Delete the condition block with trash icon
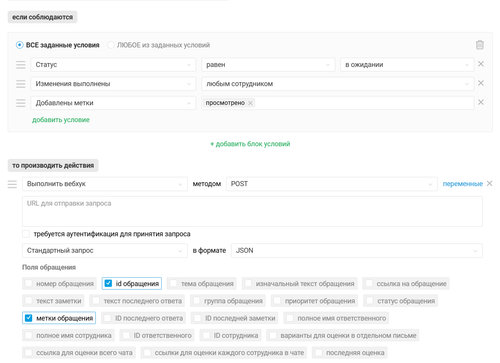500x363 pixels. coord(480,45)
